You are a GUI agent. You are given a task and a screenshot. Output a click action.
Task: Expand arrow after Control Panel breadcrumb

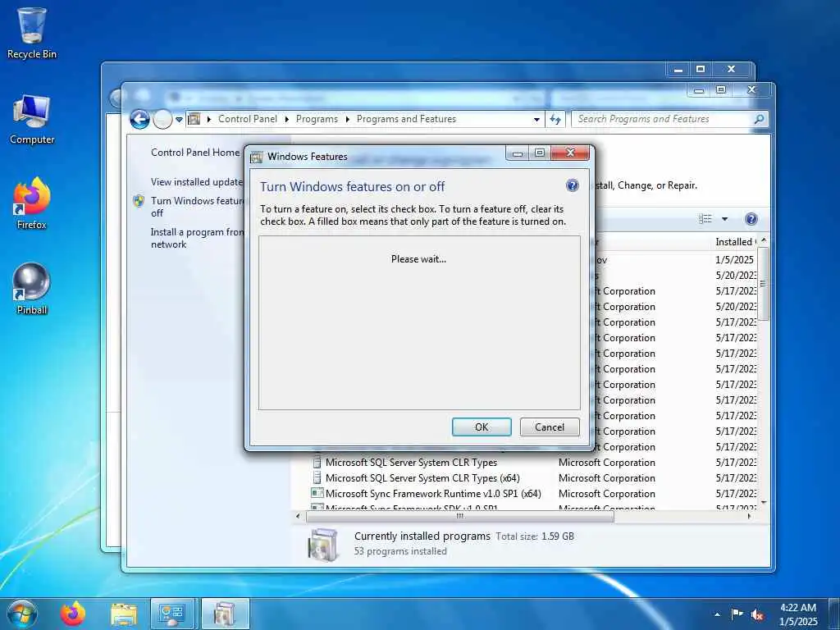[x=286, y=120]
